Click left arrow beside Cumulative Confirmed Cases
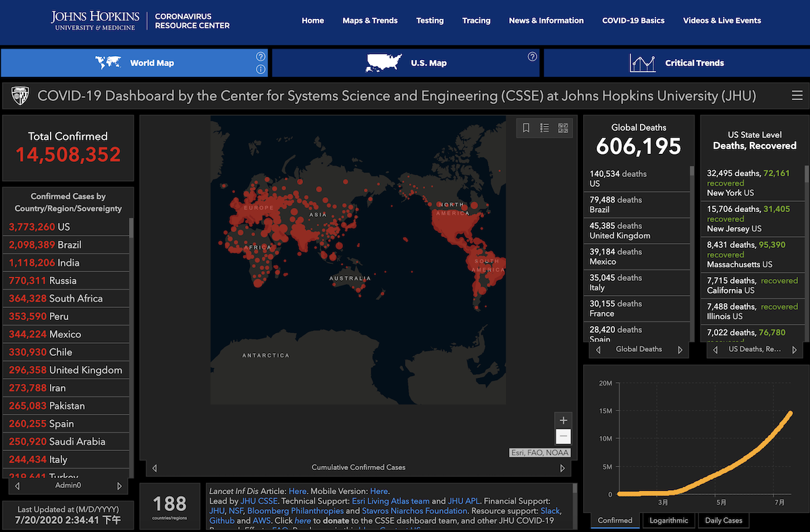The image size is (810, 532). [155, 468]
